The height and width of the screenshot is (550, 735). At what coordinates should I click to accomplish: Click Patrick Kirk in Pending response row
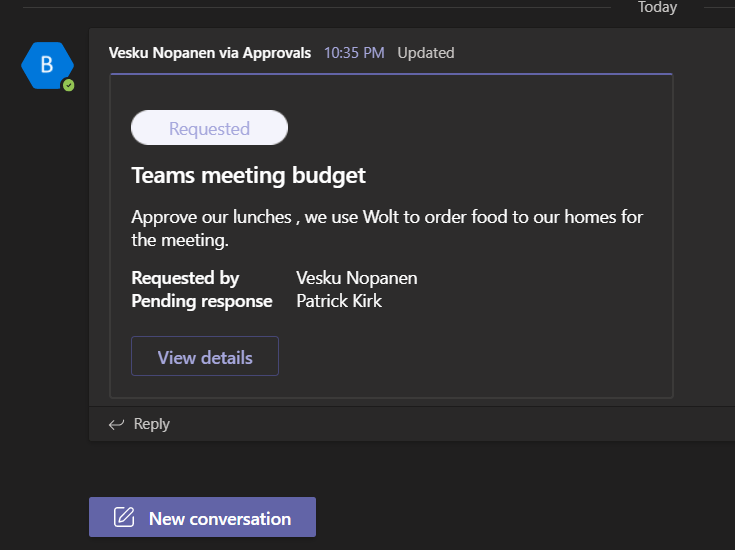[x=339, y=301]
